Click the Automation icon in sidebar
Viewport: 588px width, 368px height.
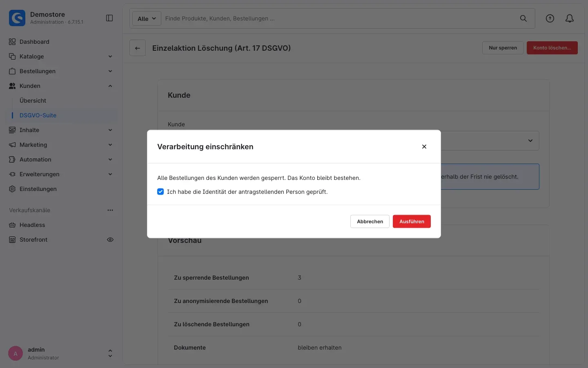(x=12, y=159)
